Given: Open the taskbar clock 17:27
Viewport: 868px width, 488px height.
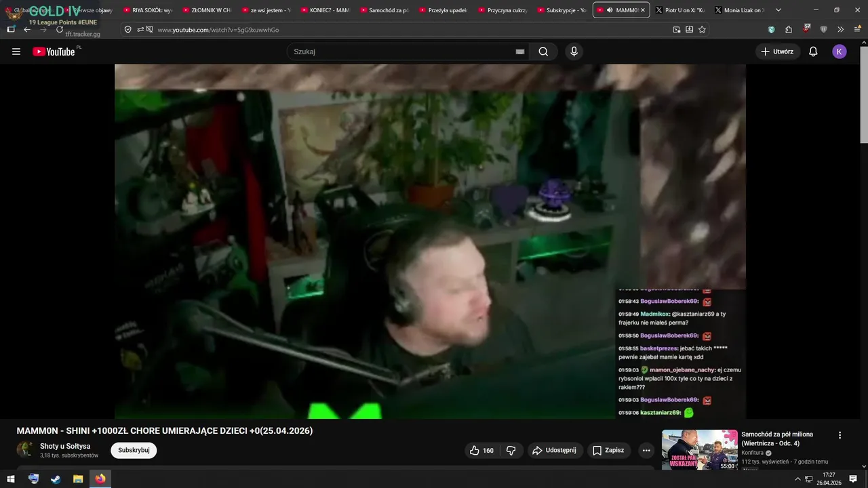Looking at the screenshot, I should pyautogui.click(x=829, y=479).
